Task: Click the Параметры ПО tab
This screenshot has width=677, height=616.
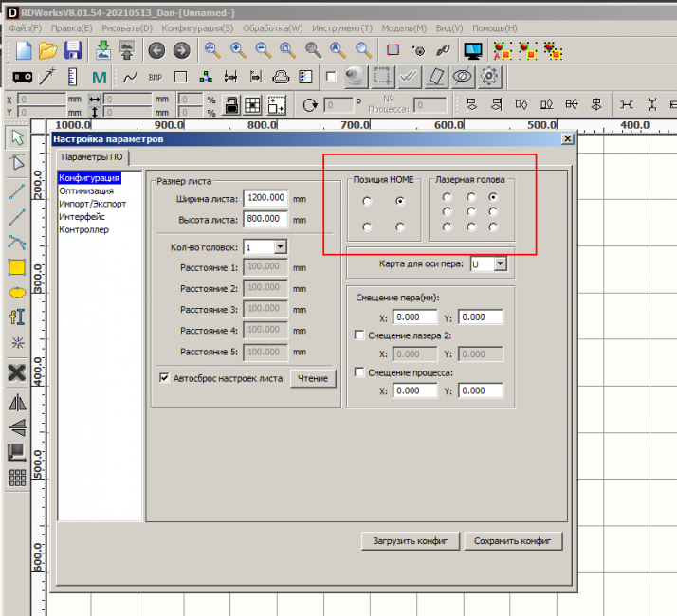Action: coord(90,157)
